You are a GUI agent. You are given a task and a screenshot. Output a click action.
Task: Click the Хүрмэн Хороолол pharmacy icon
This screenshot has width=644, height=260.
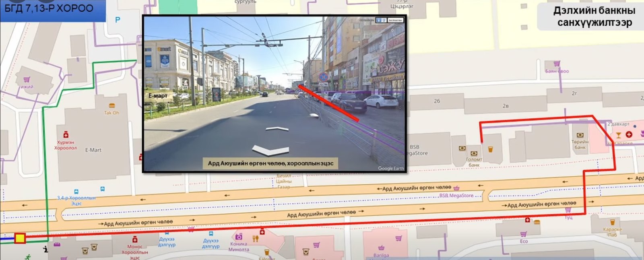click(65, 135)
